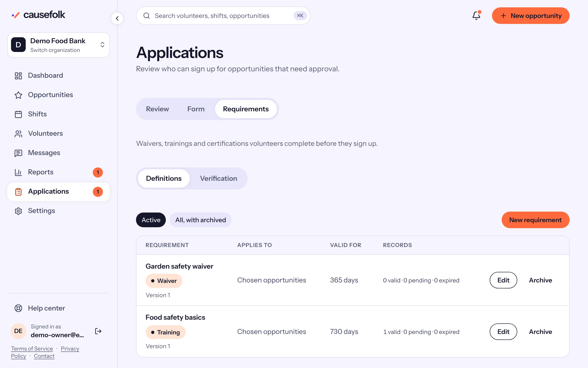588x368 pixels.
Task: Sign out using the logout icon
Action: click(98, 331)
